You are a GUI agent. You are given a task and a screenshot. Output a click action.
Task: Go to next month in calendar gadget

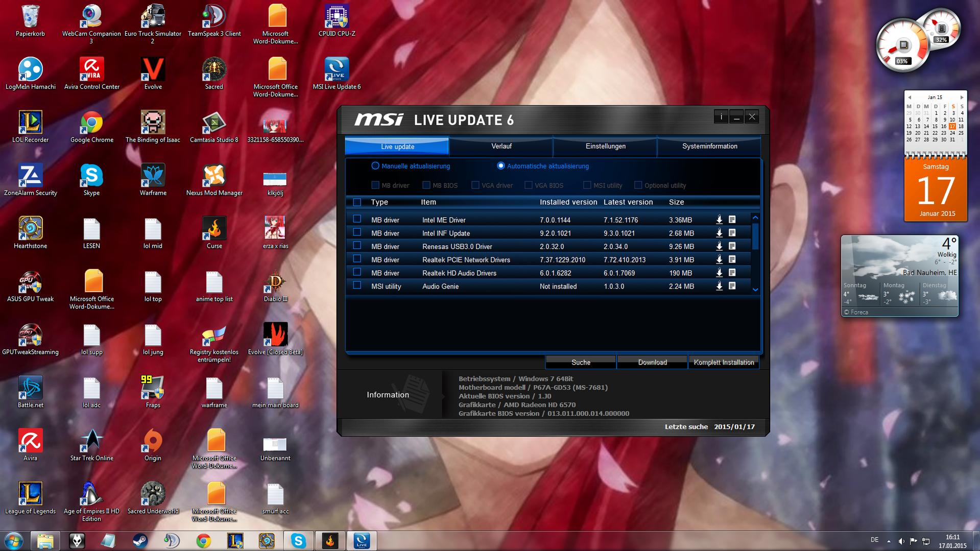[962, 97]
